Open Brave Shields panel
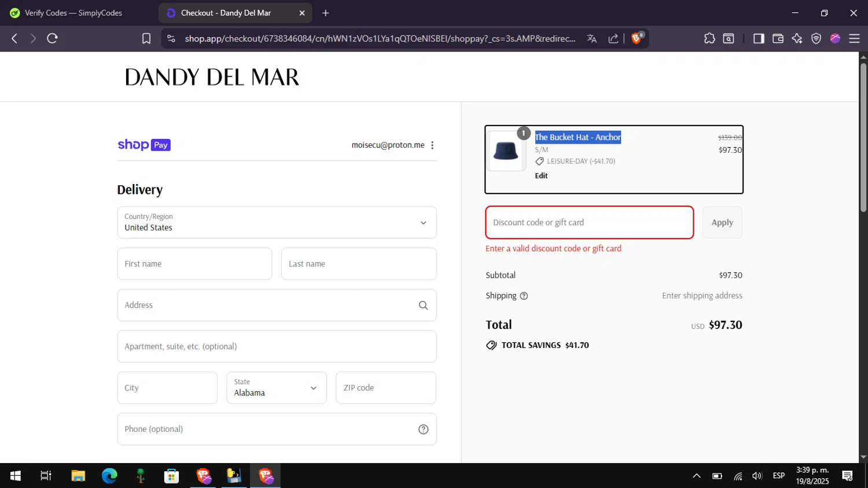The image size is (868, 488). click(637, 38)
